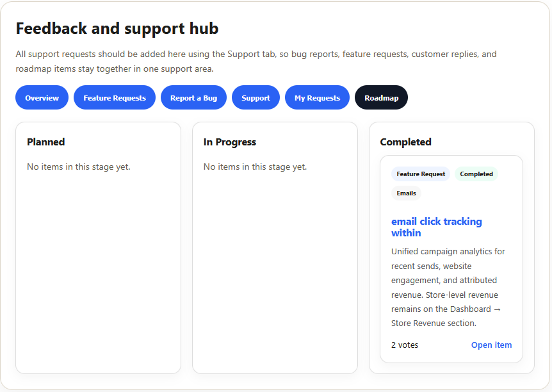Click the Planned column heading
552x392 pixels.
(x=45, y=142)
